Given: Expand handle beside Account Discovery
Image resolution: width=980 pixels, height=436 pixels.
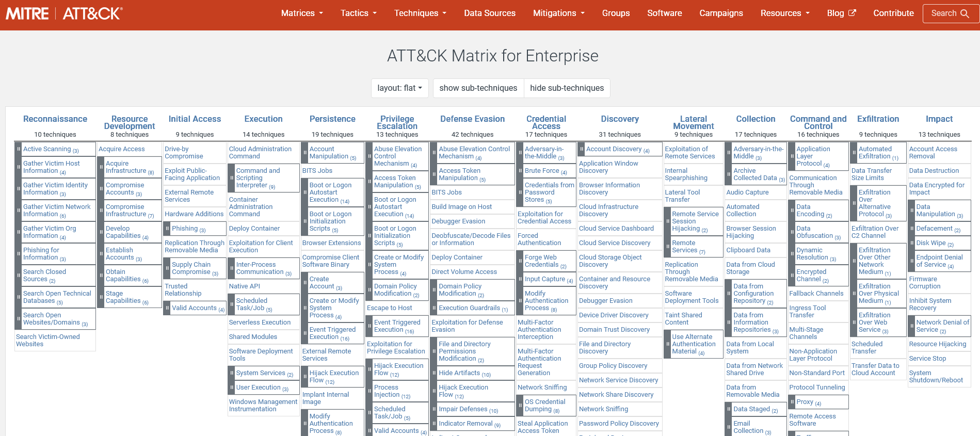Looking at the screenshot, I should [581, 149].
